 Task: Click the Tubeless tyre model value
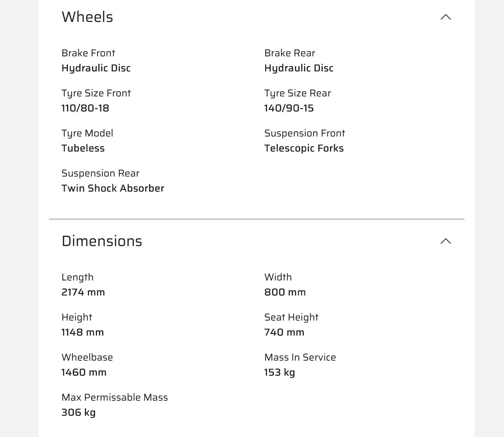coord(83,148)
